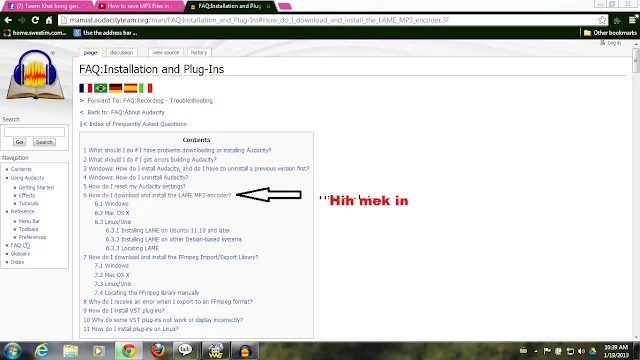Close the FAQ:Installation browser tab
Image resolution: width=640 pixels, height=360 pixels.
[x=268, y=6]
